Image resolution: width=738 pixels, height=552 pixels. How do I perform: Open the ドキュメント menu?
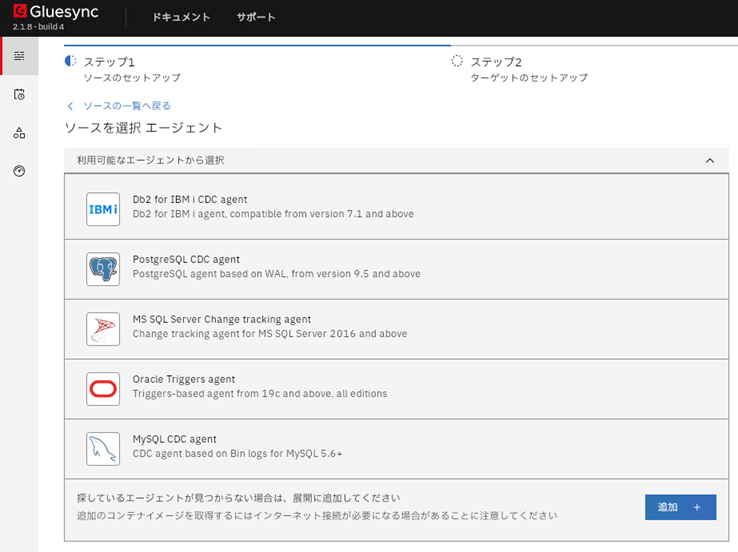tap(181, 17)
